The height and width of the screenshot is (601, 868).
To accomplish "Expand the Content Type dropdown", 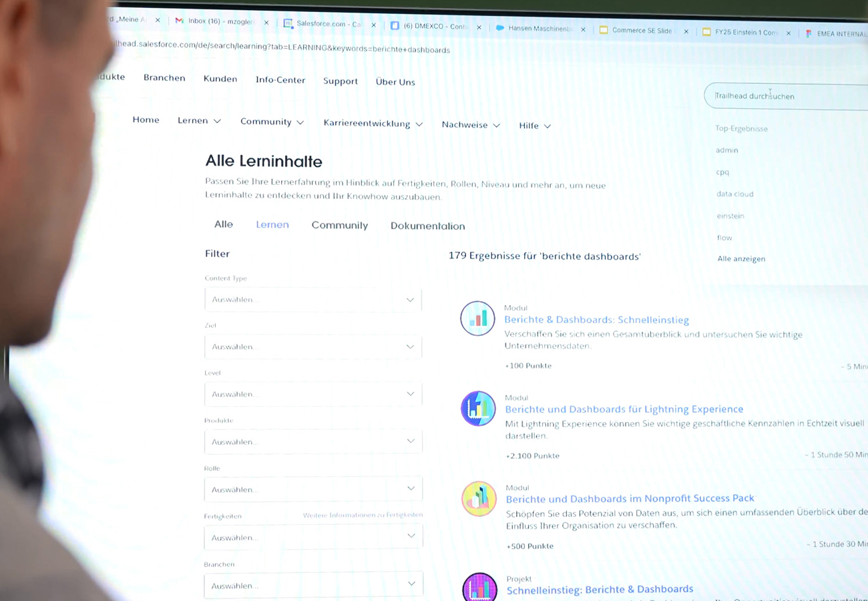I will [x=313, y=300].
